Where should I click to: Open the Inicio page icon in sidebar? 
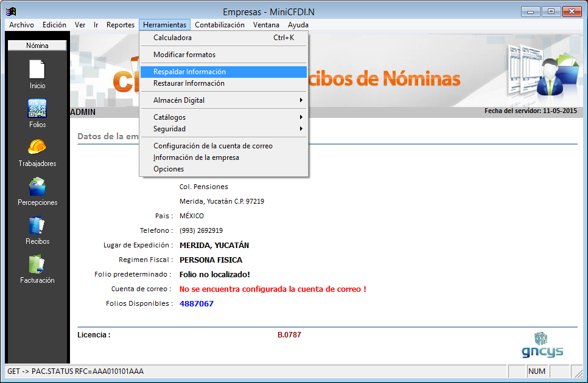(x=37, y=70)
